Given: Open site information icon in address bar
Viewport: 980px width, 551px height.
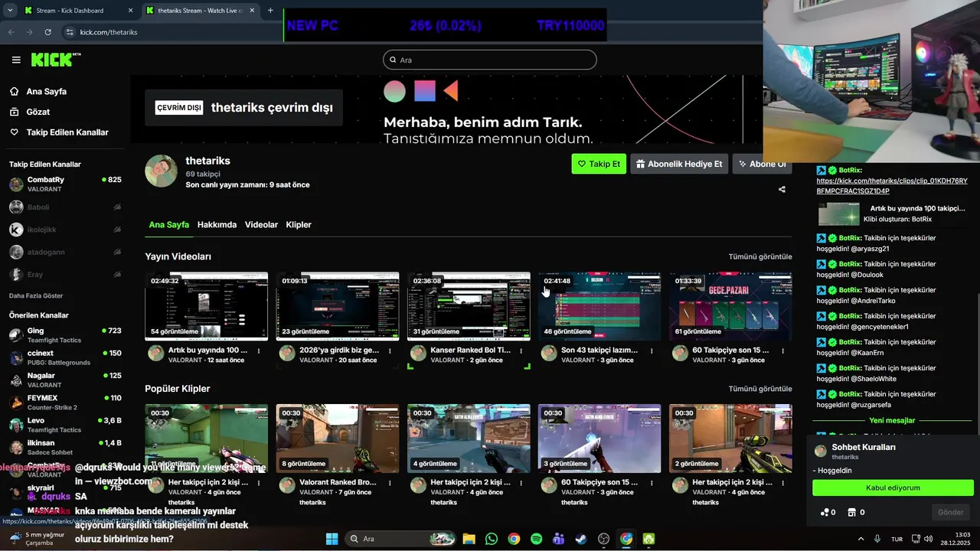Looking at the screenshot, I should pyautogui.click(x=70, y=32).
